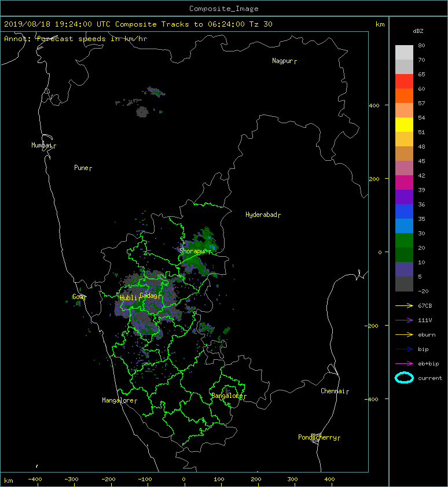Click the Pondicherry city label
448x487 pixels.
319,437
